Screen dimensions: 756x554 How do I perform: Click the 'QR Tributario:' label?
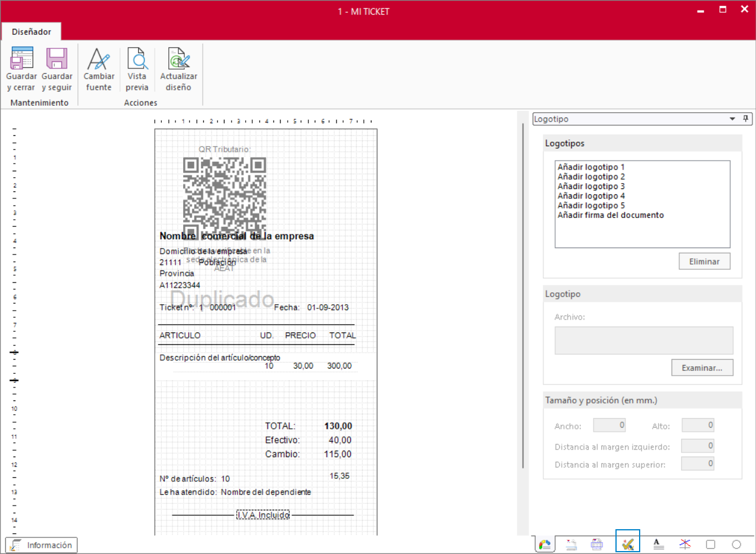pos(224,149)
